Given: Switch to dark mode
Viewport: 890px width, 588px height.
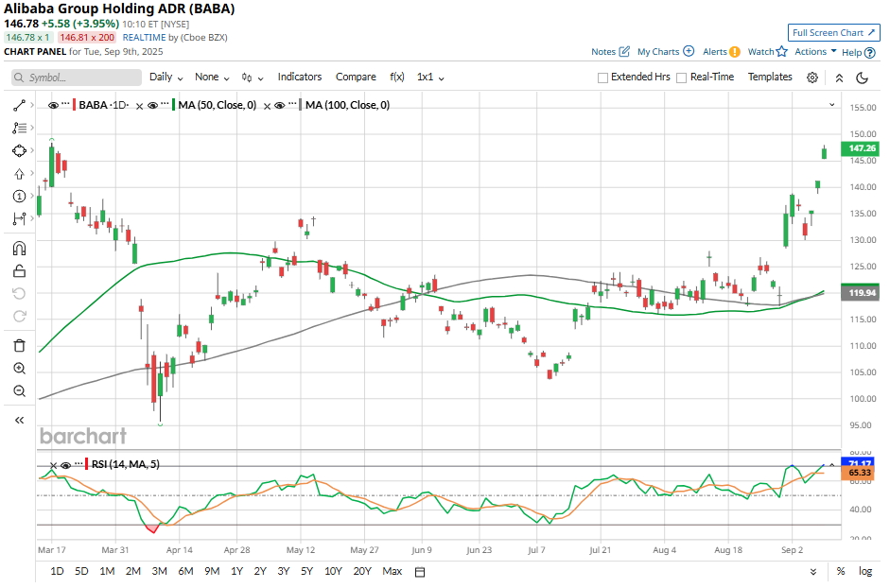Looking at the screenshot, I should (863, 78).
